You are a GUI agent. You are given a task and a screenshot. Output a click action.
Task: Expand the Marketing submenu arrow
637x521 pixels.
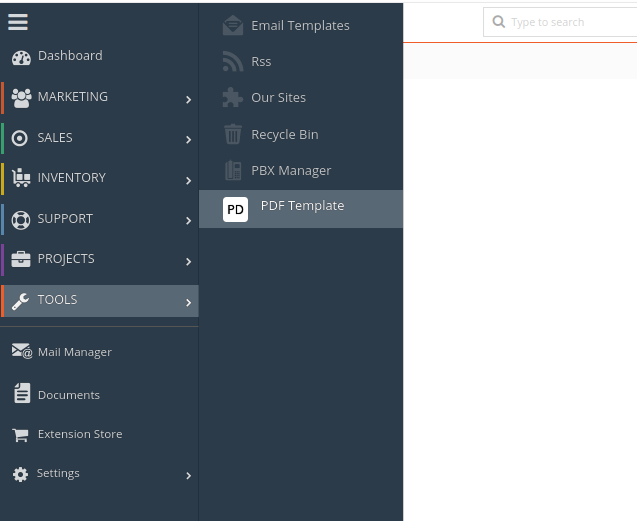click(x=188, y=100)
